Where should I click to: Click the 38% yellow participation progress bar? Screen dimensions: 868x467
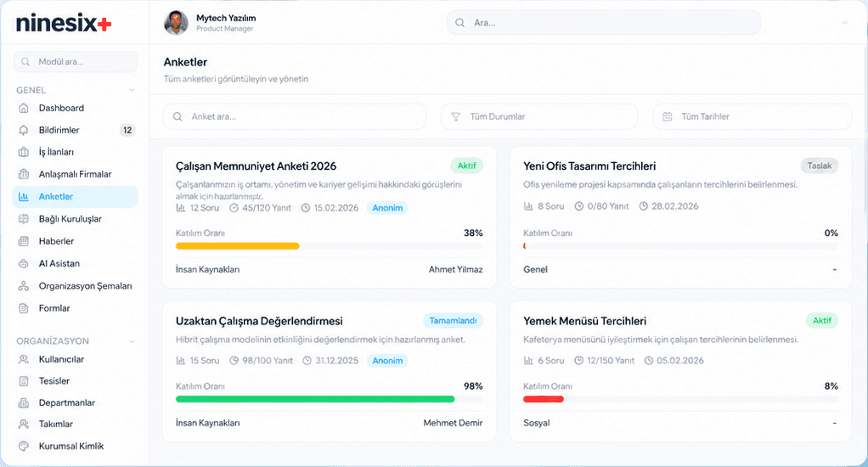click(x=238, y=246)
